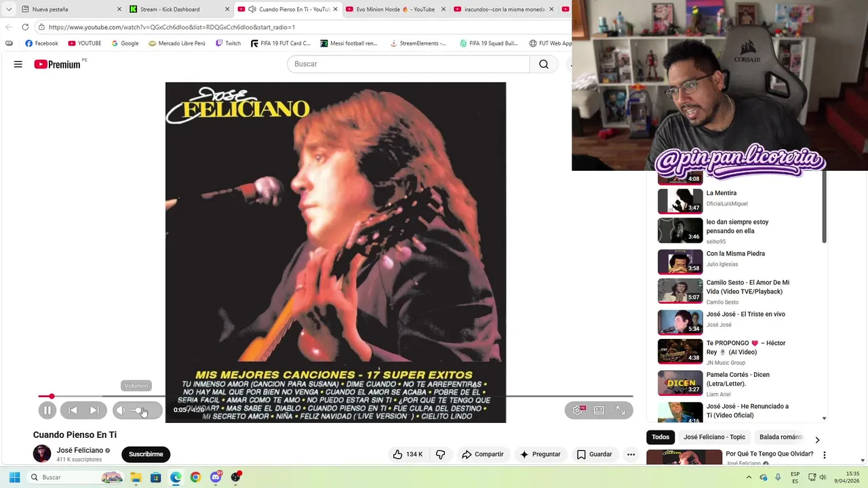Viewport: 868px width, 488px height.
Task: Subscribe with the Suscribirme button
Action: (146, 454)
